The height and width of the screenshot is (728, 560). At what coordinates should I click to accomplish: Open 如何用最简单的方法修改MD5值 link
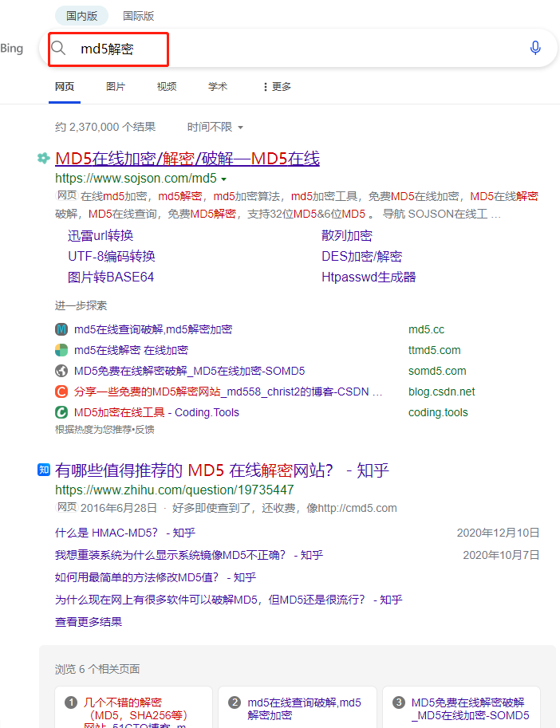(156, 577)
